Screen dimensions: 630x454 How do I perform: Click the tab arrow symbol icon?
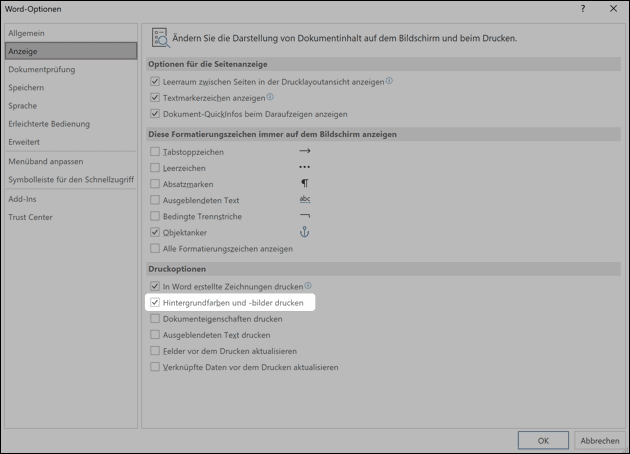point(305,151)
